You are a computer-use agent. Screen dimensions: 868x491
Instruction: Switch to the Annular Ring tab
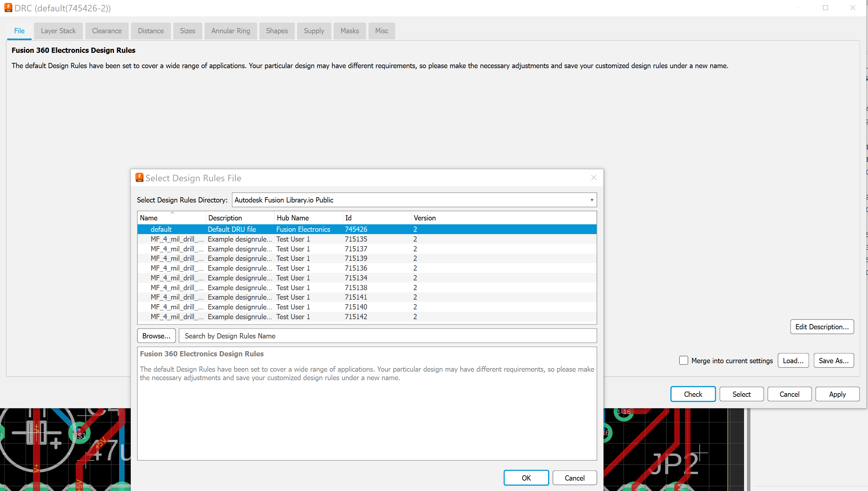(x=230, y=31)
